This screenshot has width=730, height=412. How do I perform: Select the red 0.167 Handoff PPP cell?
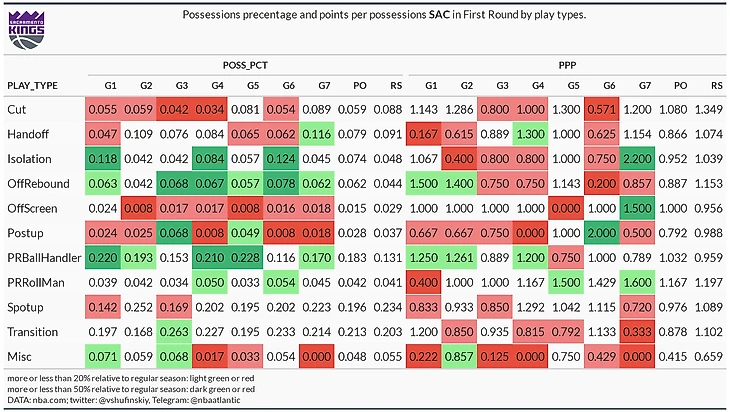424,134
